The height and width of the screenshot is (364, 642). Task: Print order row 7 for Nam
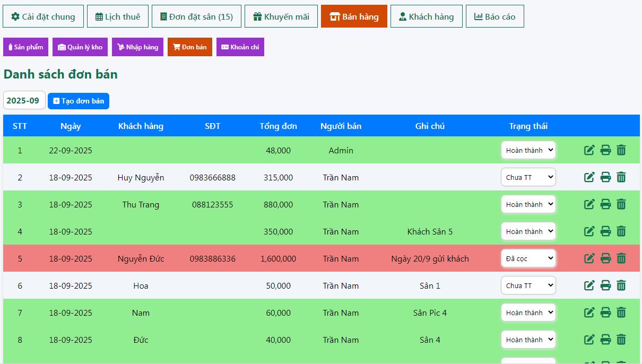tap(605, 313)
